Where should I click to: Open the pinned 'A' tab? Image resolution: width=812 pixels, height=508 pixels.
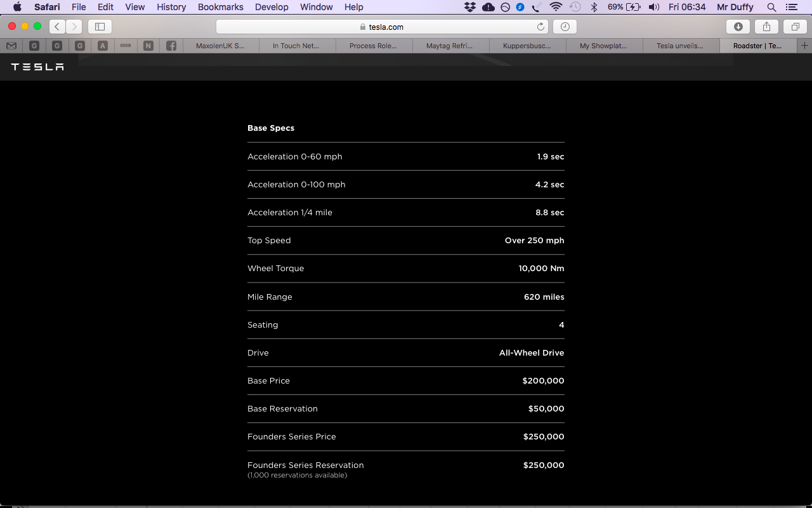point(103,46)
